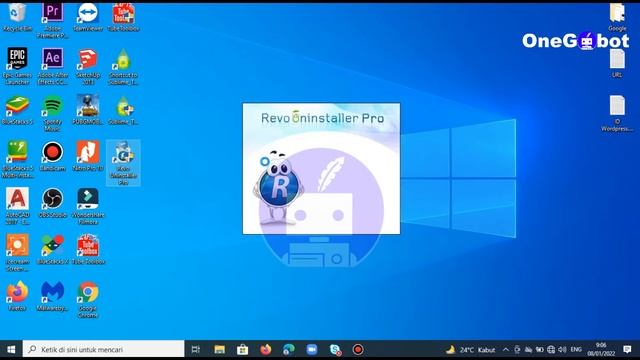
Task: Expand the hidden tray icons chevron
Action: point(506,350)
